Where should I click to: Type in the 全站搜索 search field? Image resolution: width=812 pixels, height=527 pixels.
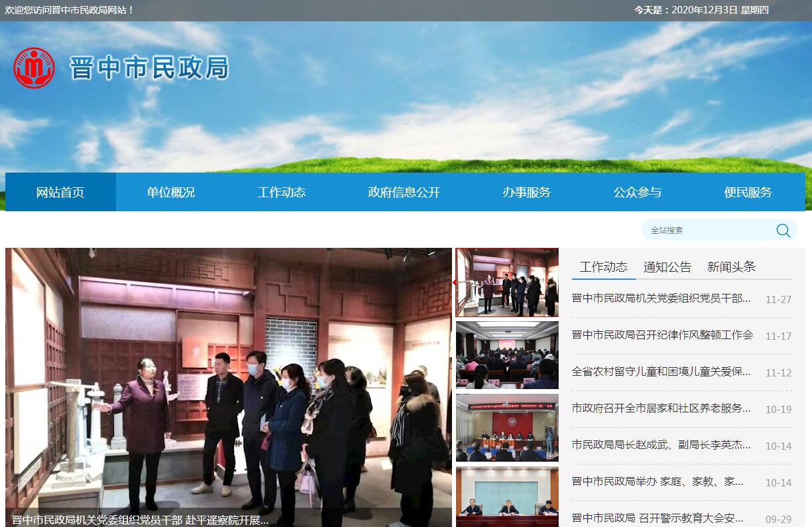(707, 231)
